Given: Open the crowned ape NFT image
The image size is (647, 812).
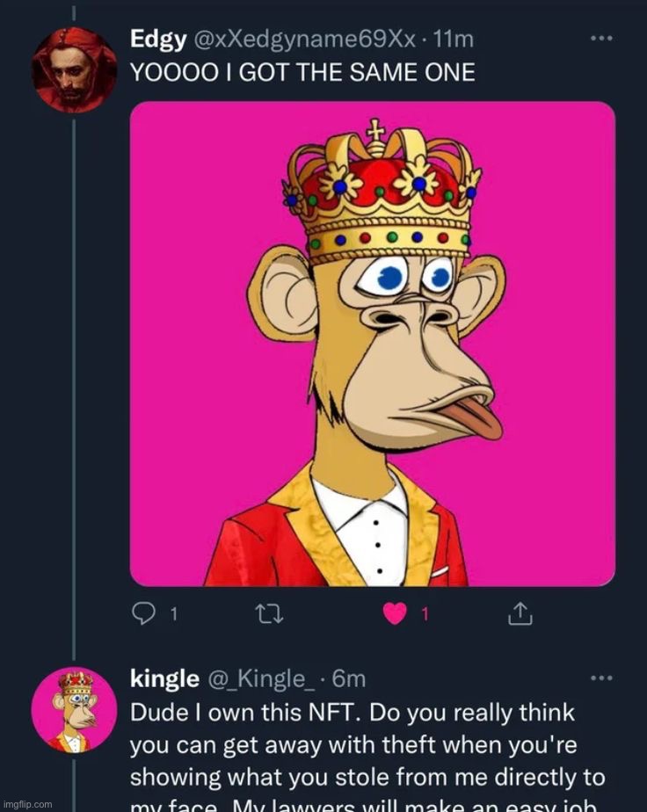Looking at the screenshot, I should [373, 344].
